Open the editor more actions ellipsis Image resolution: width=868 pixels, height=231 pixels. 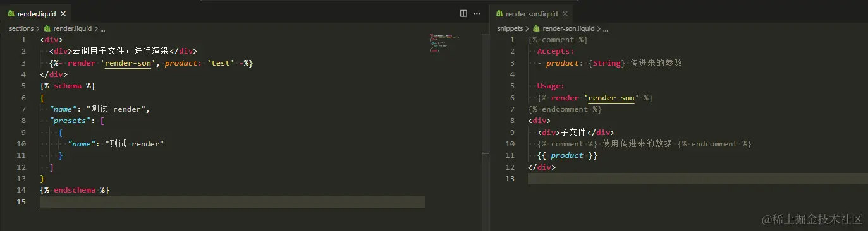[x=477, y=13]
